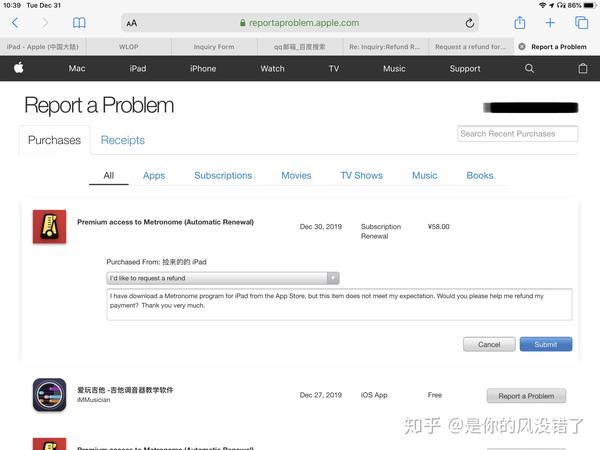Viewport: 600px width, 450px height.
Task: Switch to the WLOP browser tab
Action: click(x=129, y=47)
